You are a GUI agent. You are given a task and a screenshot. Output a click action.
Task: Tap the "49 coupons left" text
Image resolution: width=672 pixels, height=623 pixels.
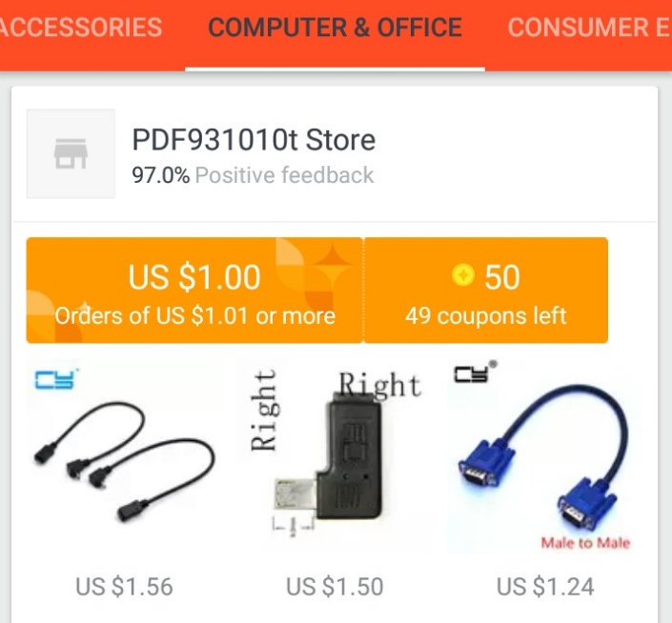pyautogui.click(x=486, y=316)
